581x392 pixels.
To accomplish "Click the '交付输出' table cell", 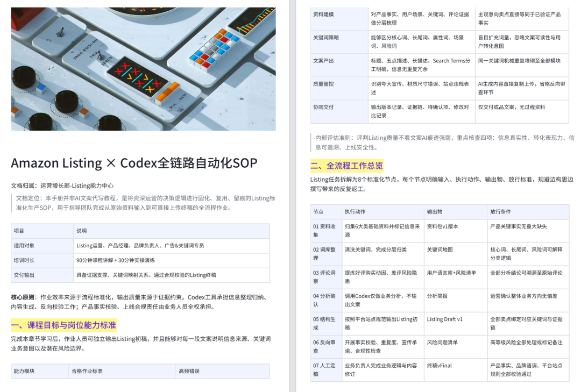I will click(42, 275).
